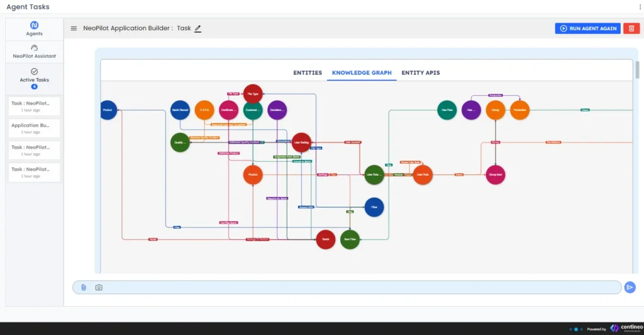Screen dimensions: 644x335
Task: Select the pink Certificate node
Action: 228,110
